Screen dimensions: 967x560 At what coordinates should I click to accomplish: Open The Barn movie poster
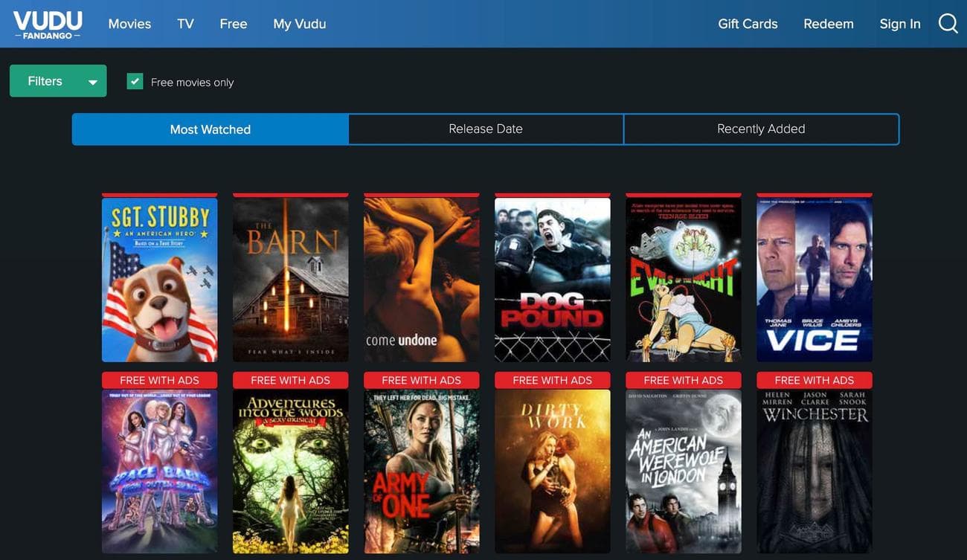pos(290,280)
